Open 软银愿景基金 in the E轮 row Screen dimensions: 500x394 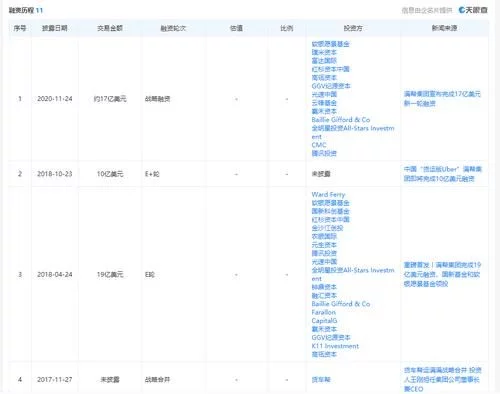click(x=330, y=203)
